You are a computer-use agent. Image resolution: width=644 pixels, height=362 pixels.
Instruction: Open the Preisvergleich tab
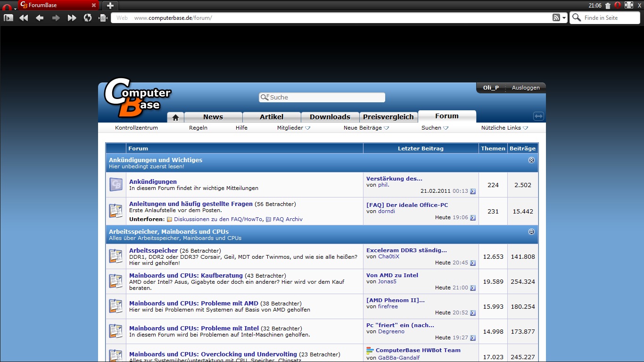pyautogui.click(x=388, y=117)
